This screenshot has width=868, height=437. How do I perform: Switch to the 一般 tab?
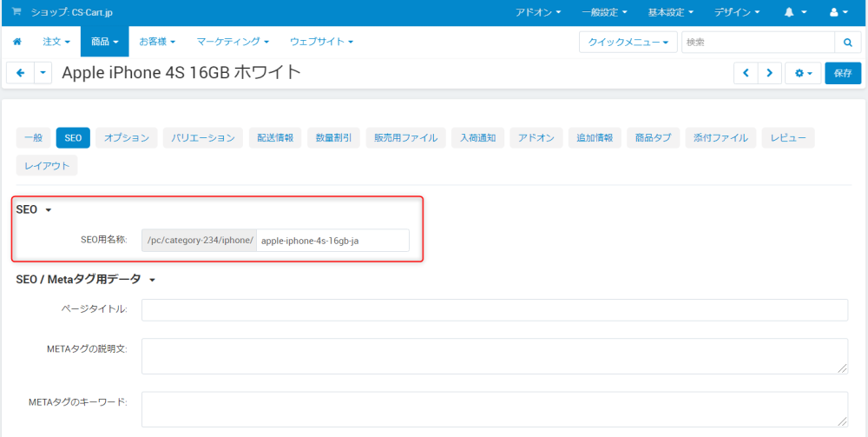pyautogui.click(x=34, y=138)
